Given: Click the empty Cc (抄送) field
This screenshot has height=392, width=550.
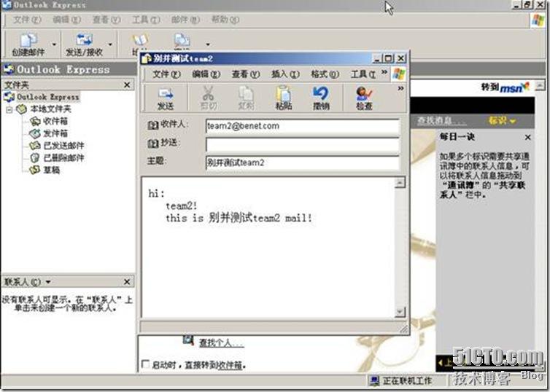Looking at the screenshot, I should click(303, 144).
